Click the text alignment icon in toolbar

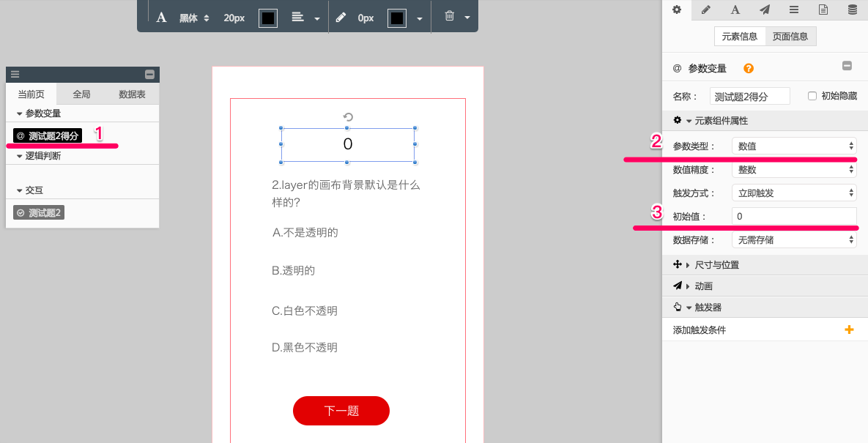click(x=297, y=17)
